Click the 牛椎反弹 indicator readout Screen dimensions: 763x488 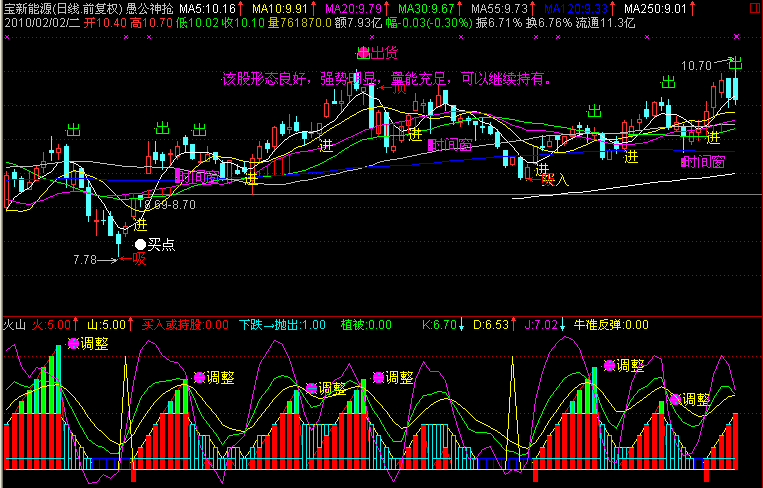pos(610,324)
